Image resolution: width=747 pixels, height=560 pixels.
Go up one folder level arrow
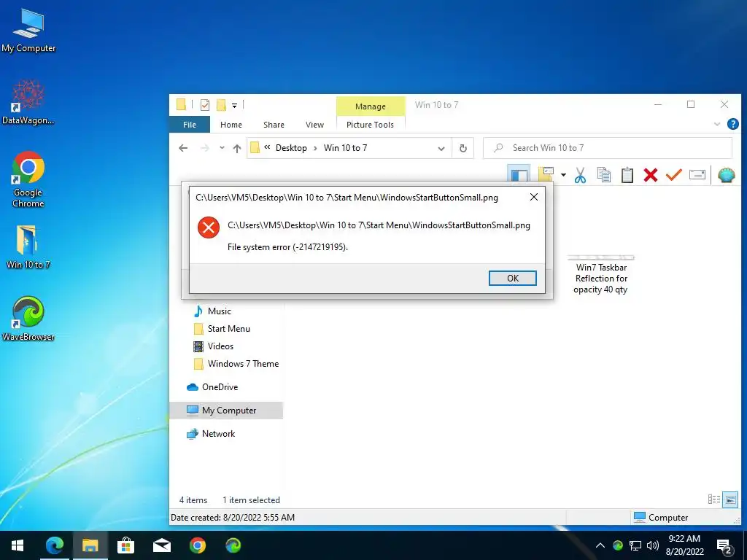coord(237,148)
